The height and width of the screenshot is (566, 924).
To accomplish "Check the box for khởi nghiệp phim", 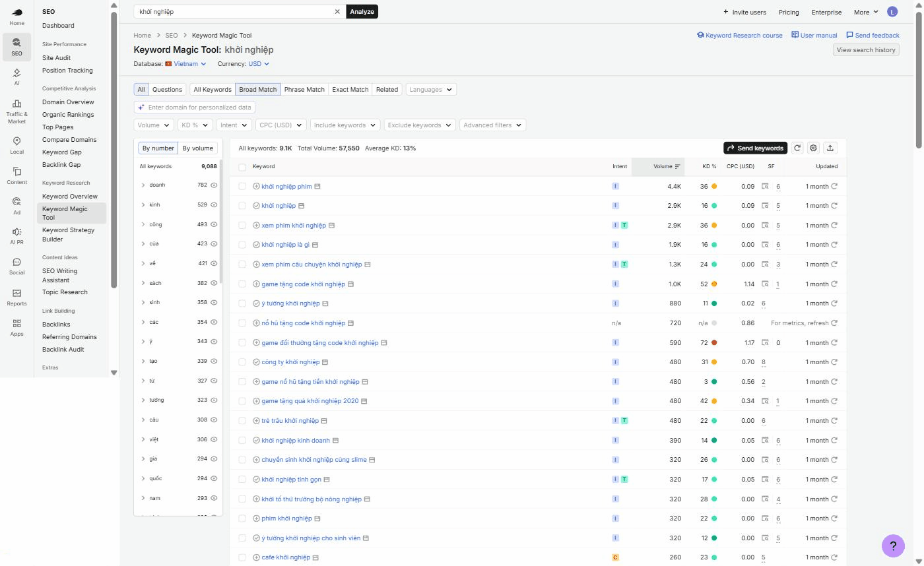I will [x=242, y=187].
